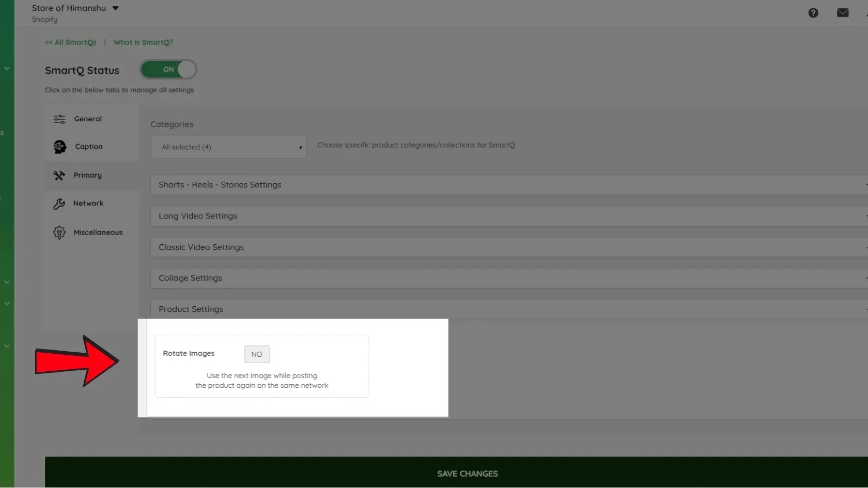Image resolution: width=868 pixels, height=488 pixels.
Task: Click the Caption head icon
Action: coord(60,147)
